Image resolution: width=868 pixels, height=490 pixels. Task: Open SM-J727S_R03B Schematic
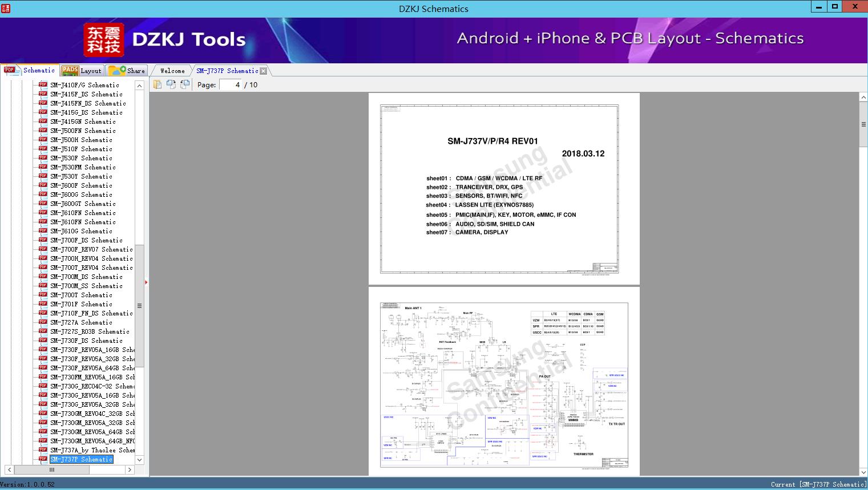pyautogui.click(x=90, y=331)
